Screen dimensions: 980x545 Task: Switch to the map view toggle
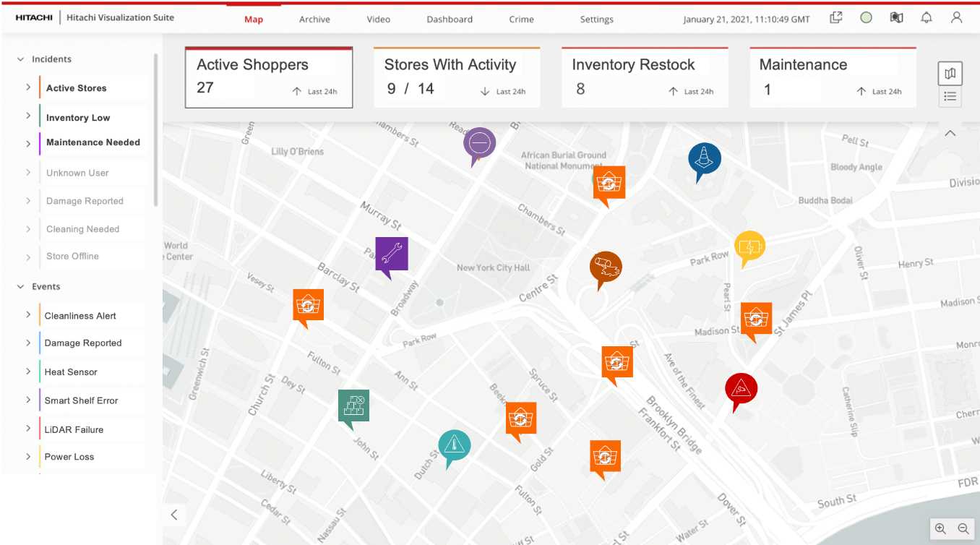[950, 73]
